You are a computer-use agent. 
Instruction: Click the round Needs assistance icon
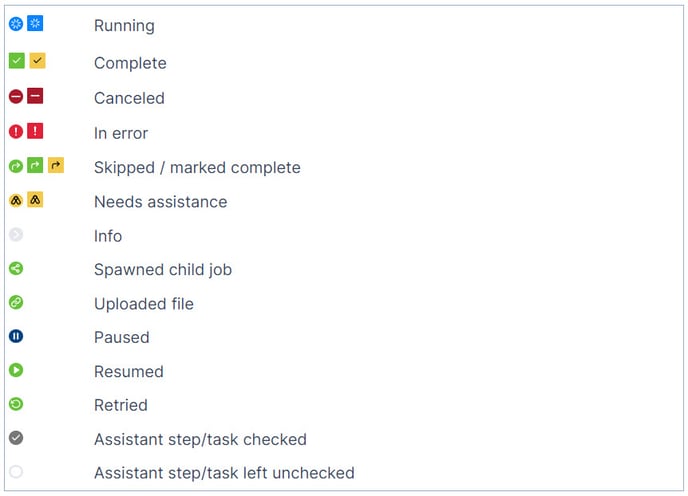pyautogui.click(x=16, y=201)
